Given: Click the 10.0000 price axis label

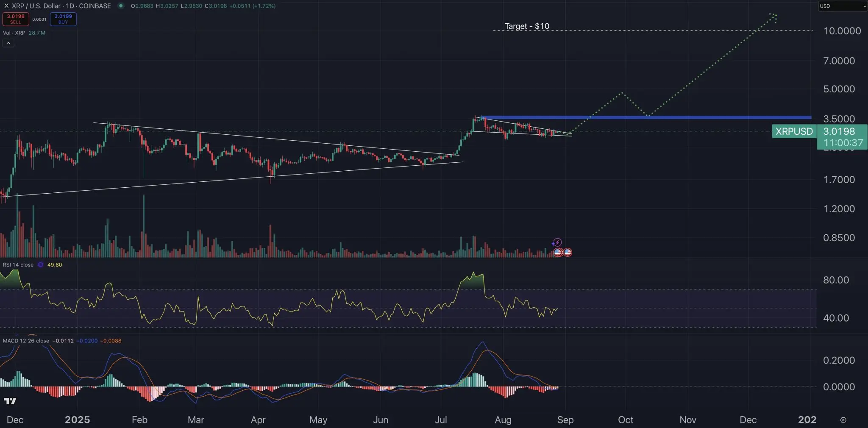Looking at the screenshot, I should (x=842, y=31).
